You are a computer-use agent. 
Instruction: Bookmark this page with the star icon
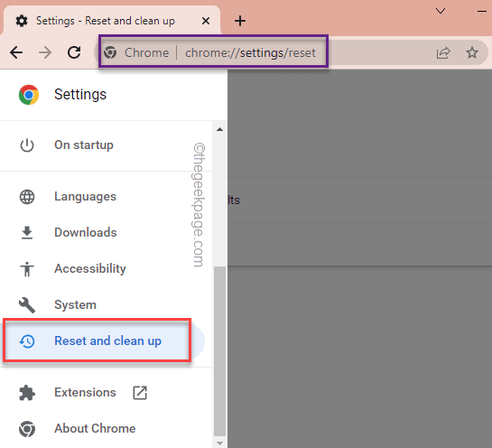coord(471,52)
